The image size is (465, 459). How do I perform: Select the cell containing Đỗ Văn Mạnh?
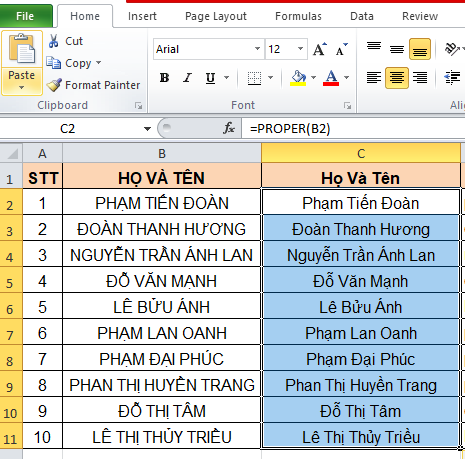360,281
